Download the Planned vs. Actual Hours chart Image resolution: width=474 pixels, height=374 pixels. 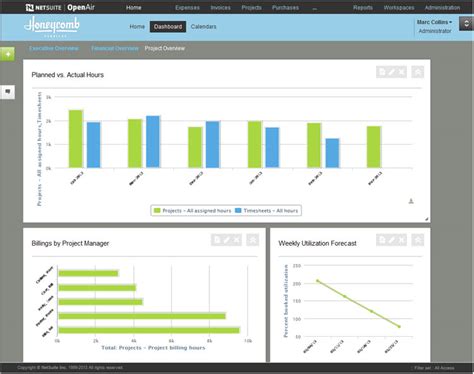(411, 201)
